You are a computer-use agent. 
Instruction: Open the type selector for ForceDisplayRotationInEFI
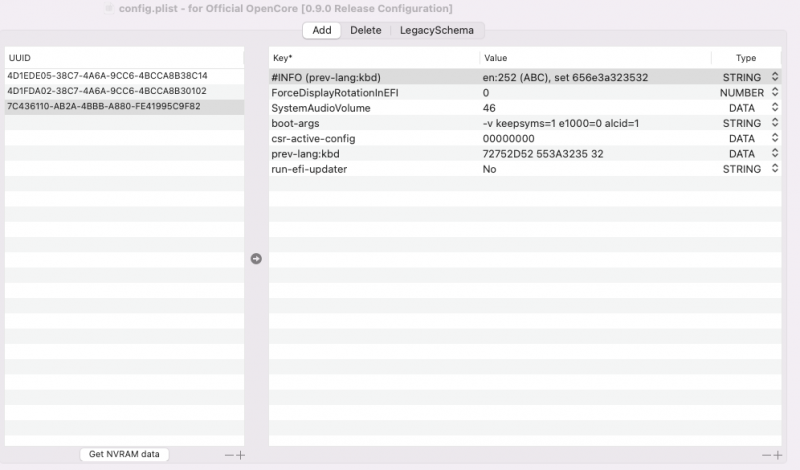coord(775,92)
